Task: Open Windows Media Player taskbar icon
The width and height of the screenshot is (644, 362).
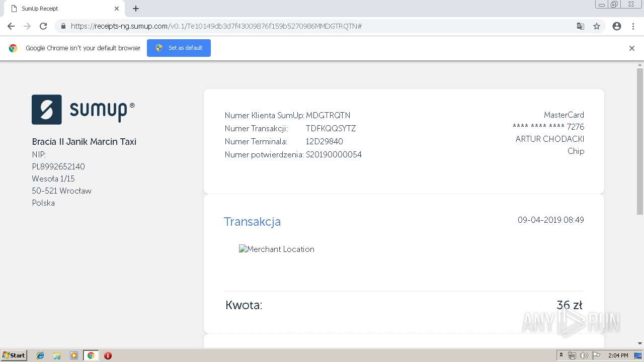Action: click(x=74, y=355)
